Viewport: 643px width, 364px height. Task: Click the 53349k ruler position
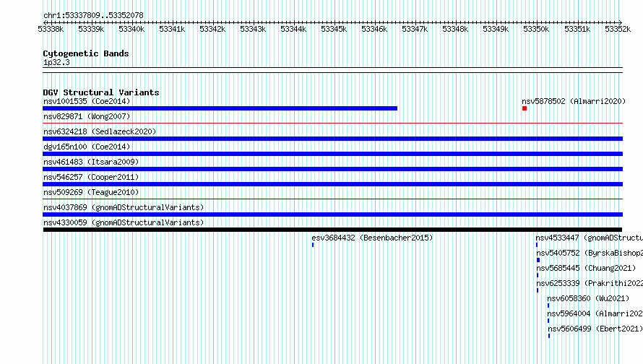pyautogui.click(x=496, y=29)
